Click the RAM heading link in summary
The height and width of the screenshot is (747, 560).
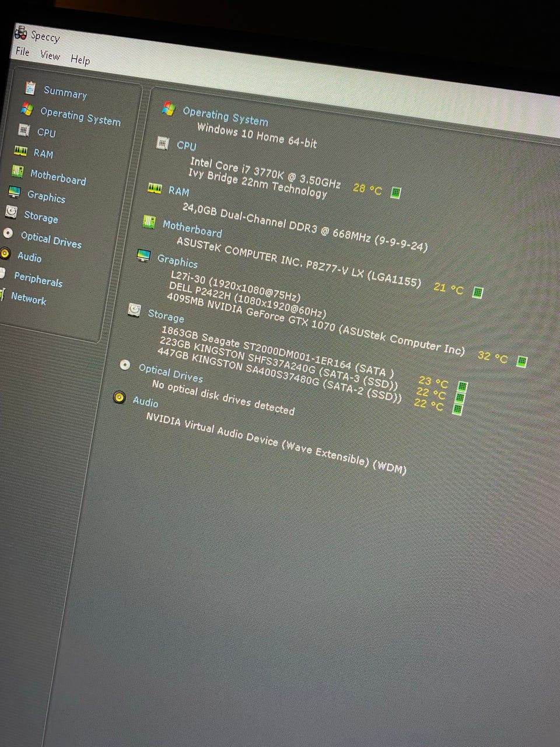pyautogui.click(x=178, y=191)
